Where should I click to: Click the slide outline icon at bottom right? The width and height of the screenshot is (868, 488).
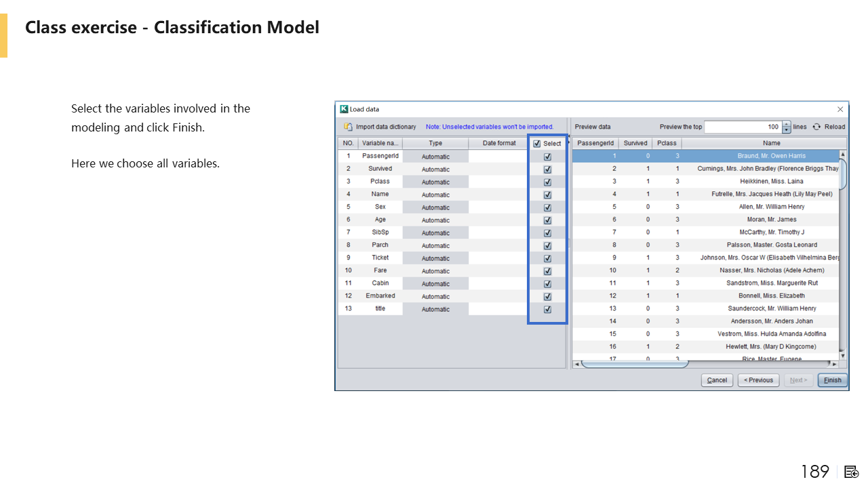coord(852,472)
